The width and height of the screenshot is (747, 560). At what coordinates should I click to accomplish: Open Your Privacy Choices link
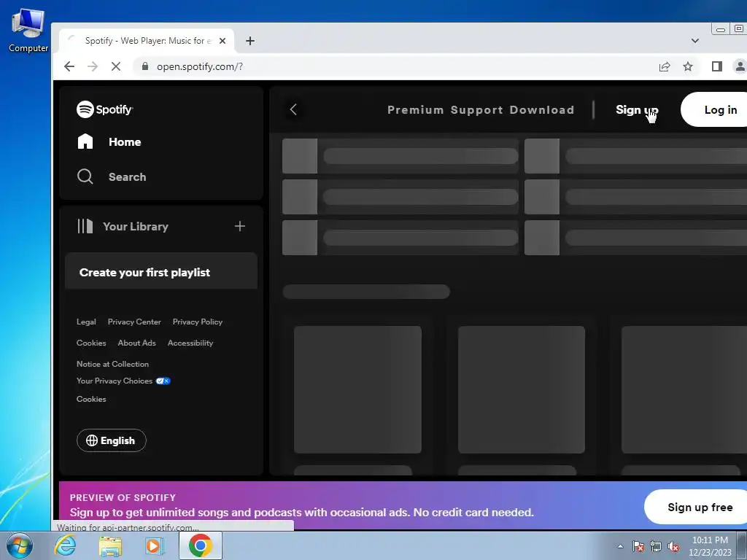coord(115,381)
